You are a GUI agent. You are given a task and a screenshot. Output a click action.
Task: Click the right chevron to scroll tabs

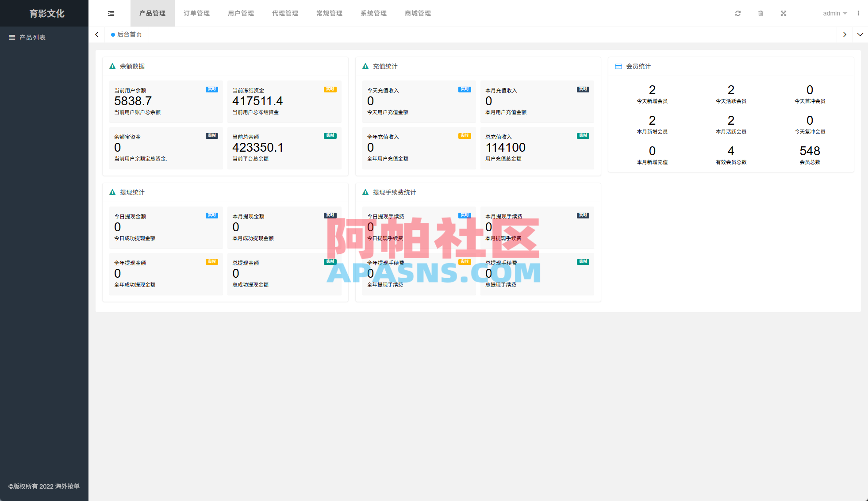point(845,34)
